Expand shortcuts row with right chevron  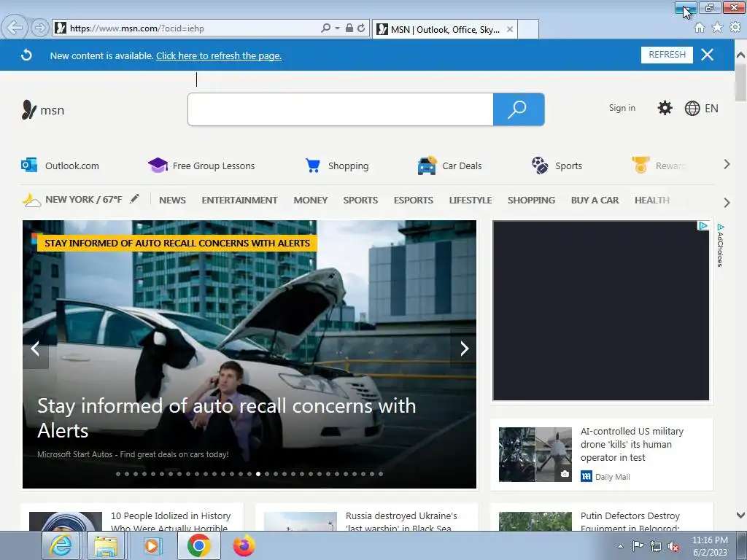(x=727, y=164)
